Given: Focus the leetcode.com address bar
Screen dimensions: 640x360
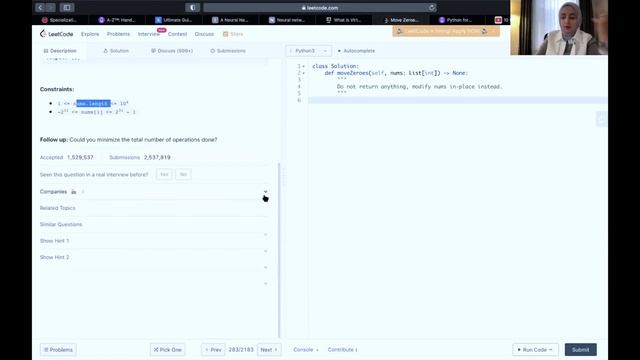Looking at the screenshot, I should coord(320,8).
